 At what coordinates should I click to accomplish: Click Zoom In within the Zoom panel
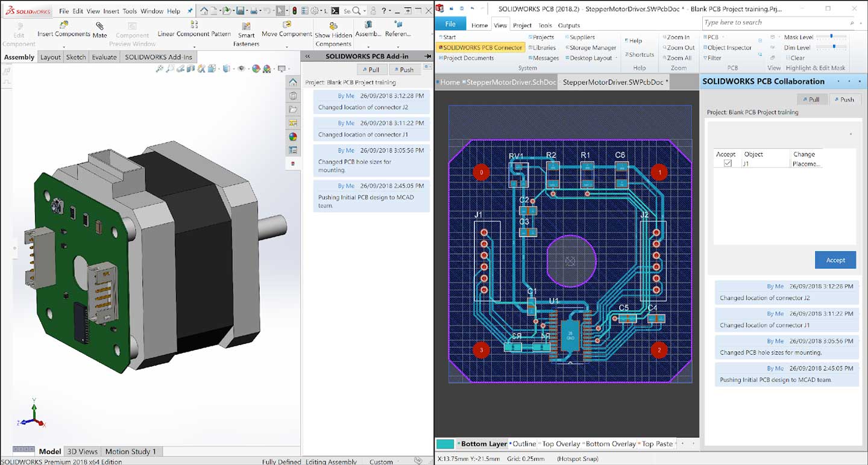pos(679,37)
